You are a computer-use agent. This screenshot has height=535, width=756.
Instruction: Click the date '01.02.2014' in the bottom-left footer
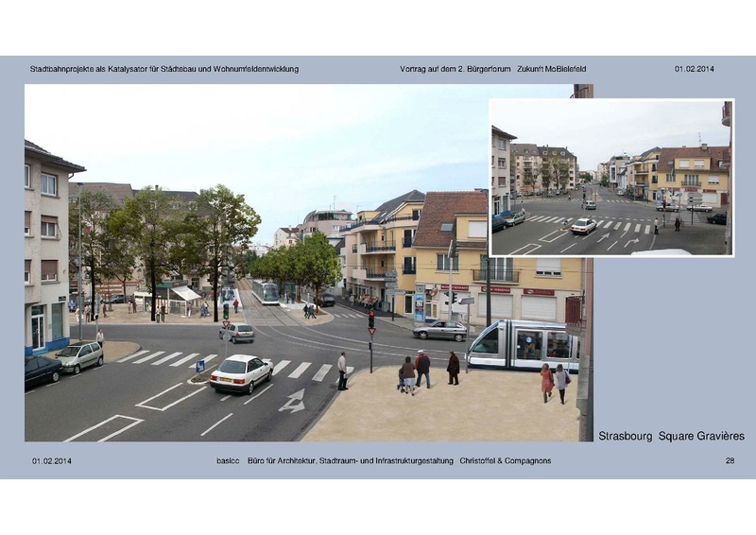pos(52,460)
